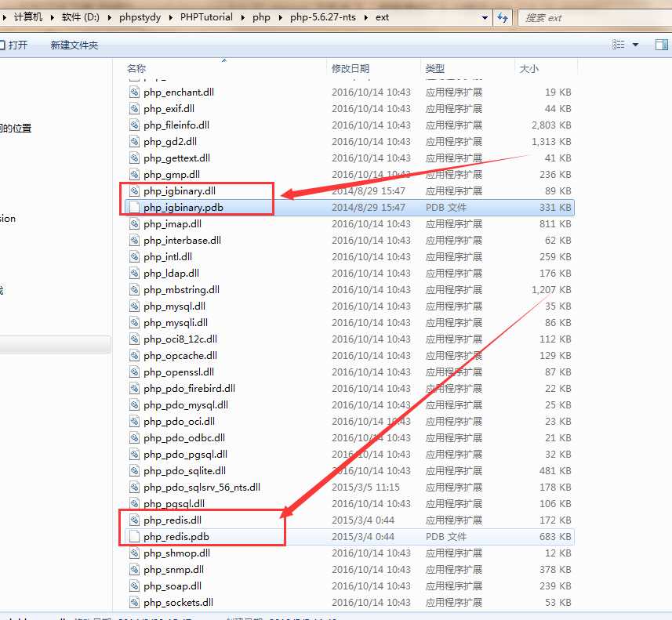Go to phpstydy folder in the breadcrumb
The image size is (672, 620).
[x=140, y=17]
